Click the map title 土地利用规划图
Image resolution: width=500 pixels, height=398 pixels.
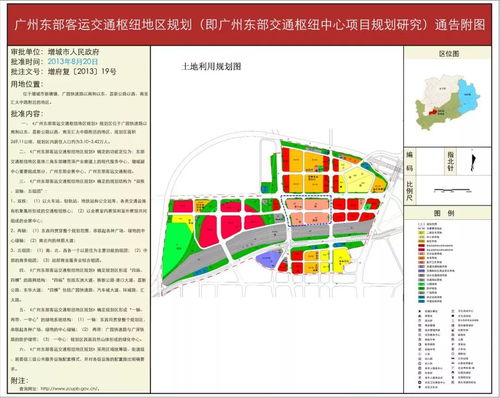[211, 67]
